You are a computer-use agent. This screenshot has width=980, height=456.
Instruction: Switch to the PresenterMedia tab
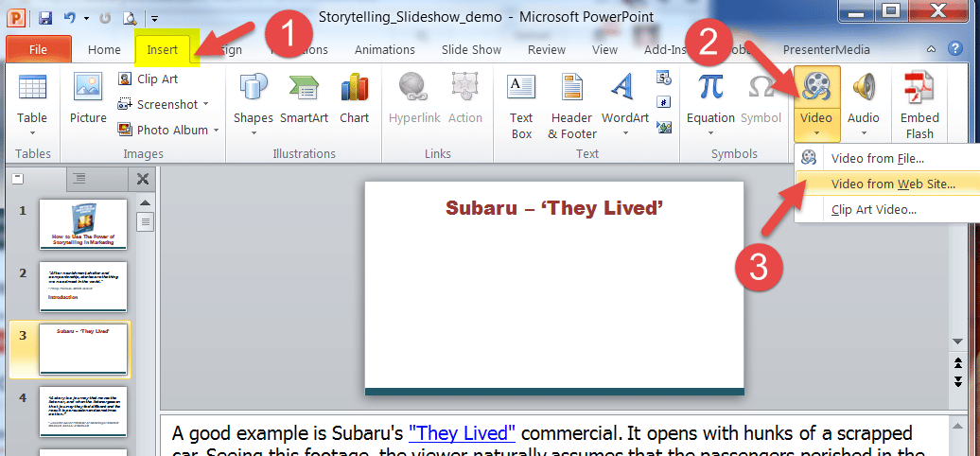(826, 50)
